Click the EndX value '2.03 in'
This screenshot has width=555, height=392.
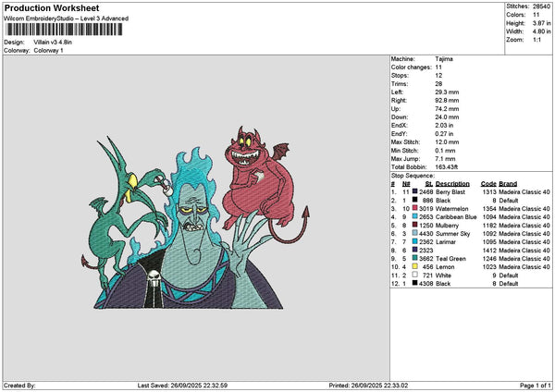pyautogui.click(x=444, y=125)
